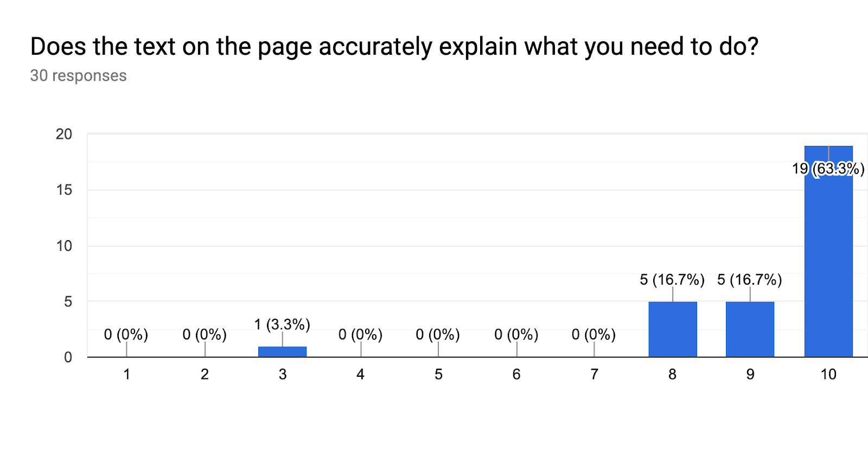Click the '0 (0%)' label above rating 7
Image resolution: width=868 pixels, height=450 pixels.
click(593, 334)
